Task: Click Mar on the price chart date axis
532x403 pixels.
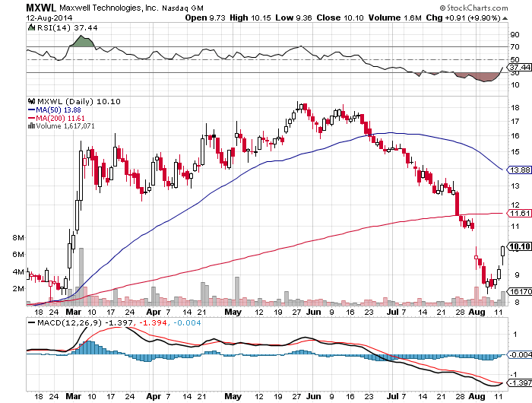Action: [73, 312]
